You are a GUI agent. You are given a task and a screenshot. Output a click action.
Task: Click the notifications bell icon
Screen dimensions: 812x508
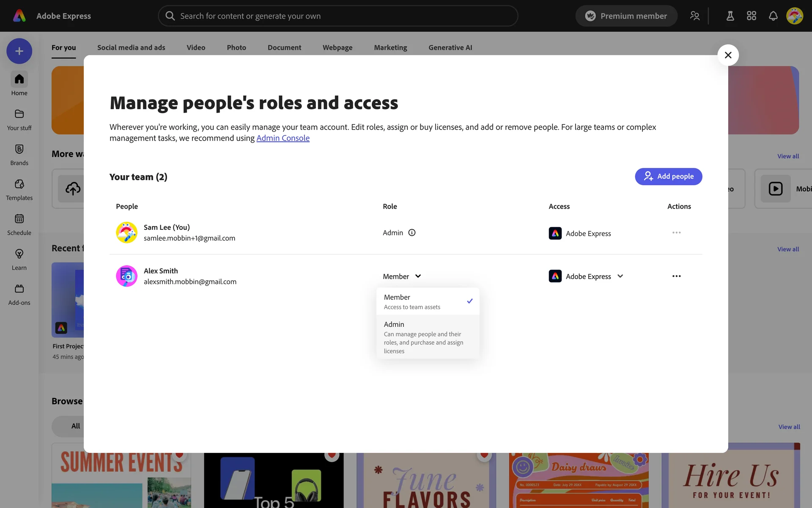773,16
